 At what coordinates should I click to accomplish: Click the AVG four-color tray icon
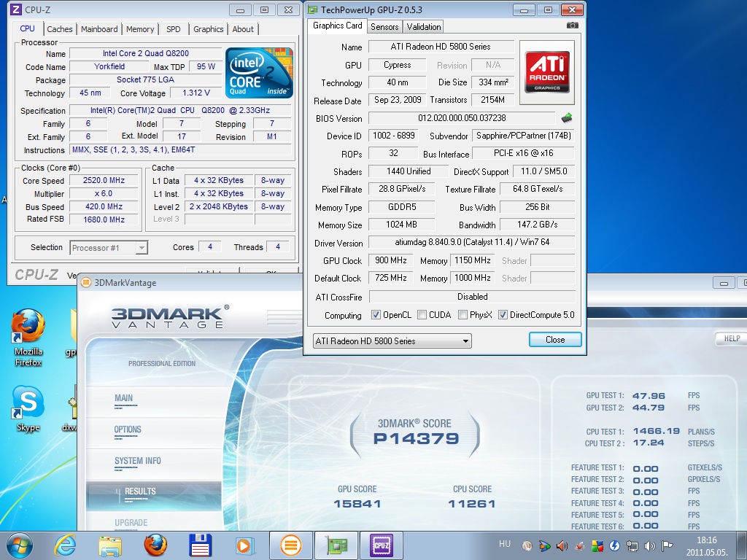pyautogui.click(x=597, y=545)
